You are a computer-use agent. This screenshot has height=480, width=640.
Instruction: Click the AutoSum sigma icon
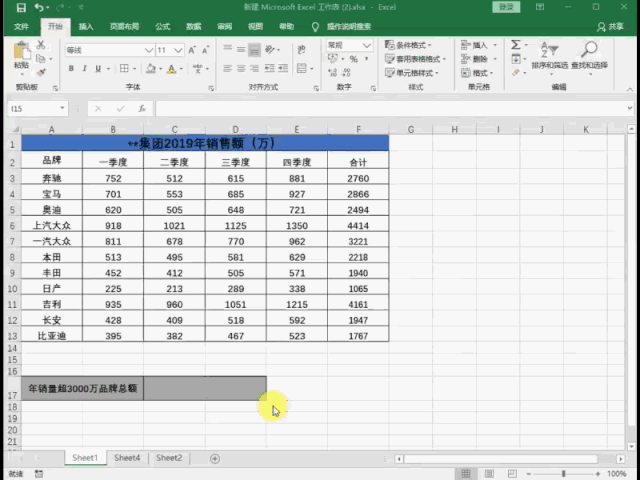coord(516,45)
